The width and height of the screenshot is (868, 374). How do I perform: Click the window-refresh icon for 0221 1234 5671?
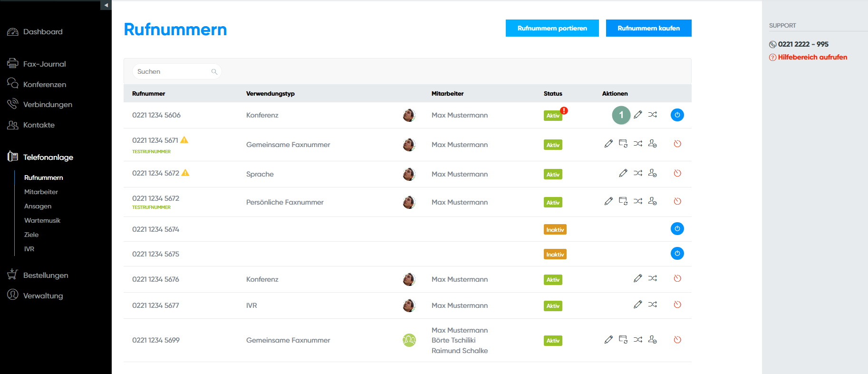[623, 144]
